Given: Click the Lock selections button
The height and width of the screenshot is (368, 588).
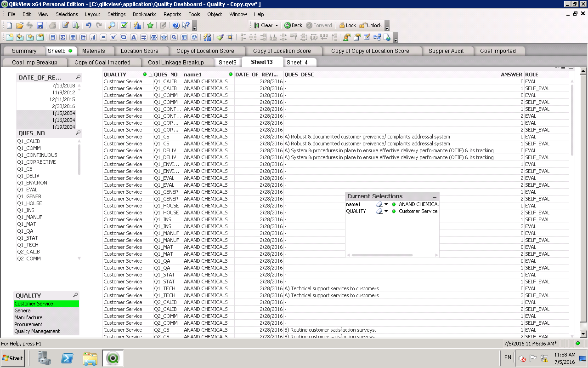Looking at the screenshot, I should pyautogui.click(x=348, y=25).
